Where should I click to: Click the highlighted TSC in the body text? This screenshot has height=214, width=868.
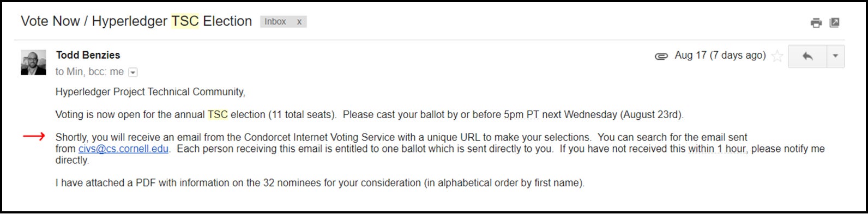(x=218, y=114)
